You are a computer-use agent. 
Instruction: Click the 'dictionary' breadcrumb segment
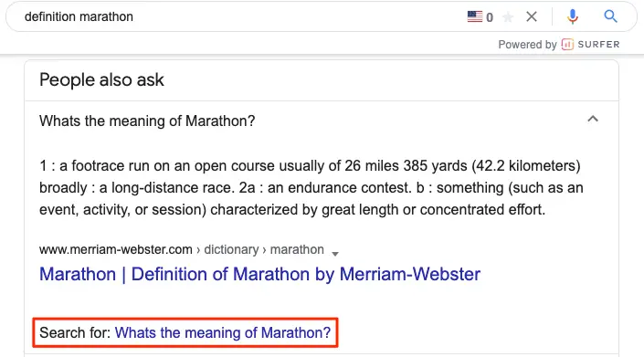coord(231,249)
